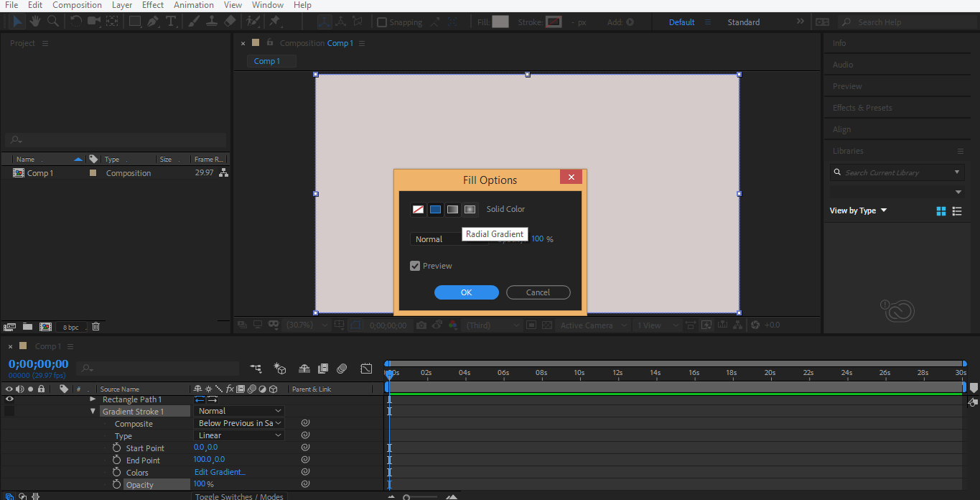Select the Puppet Pin tool

point(274,22)
